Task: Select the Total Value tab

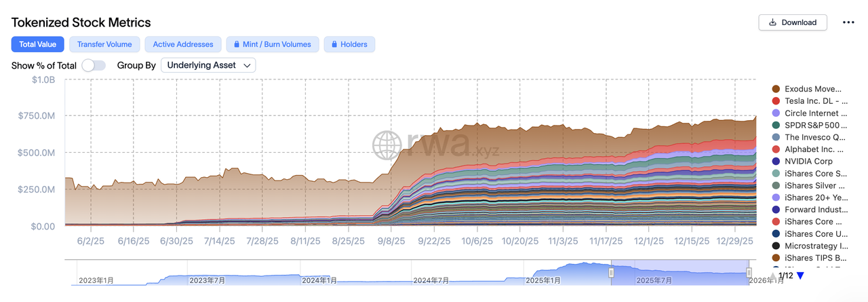Action: click(x=38, y=45)
